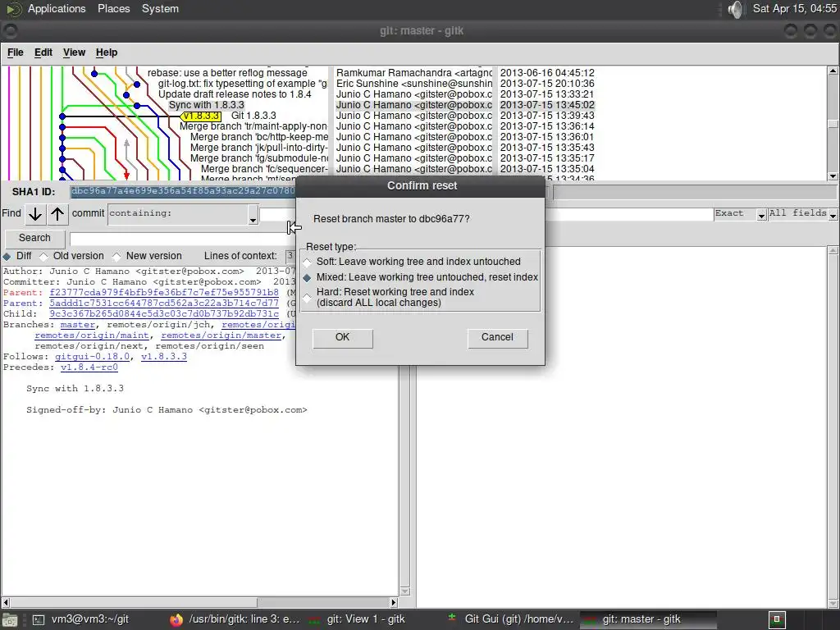The height and width of the screenshot is (630, 840).
Task: Click the find previous up arrow
Action: [57, 214]
